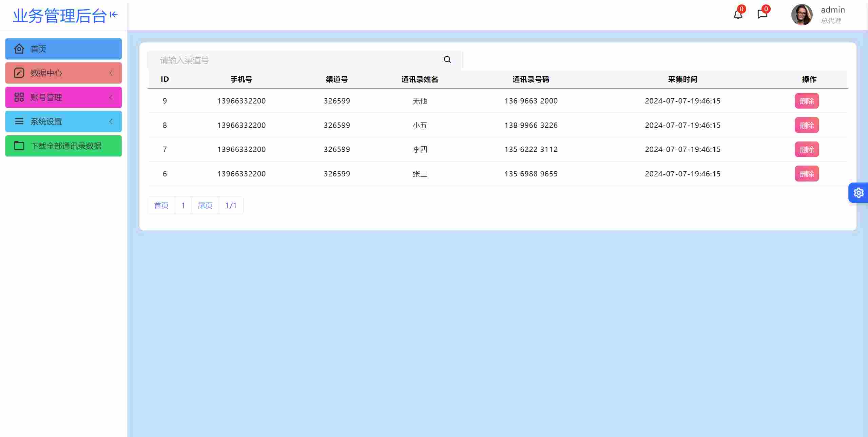Image resolution: width=868 pixels, height=437 pixels.
Task: Delete the record for 李四
Action: click(807, 149)
